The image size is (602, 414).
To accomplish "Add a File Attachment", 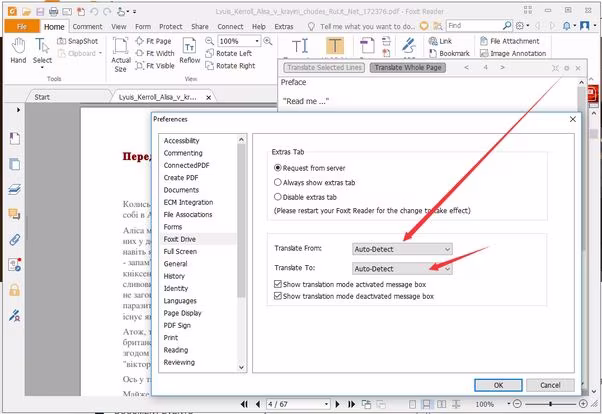I will [509, 41].
